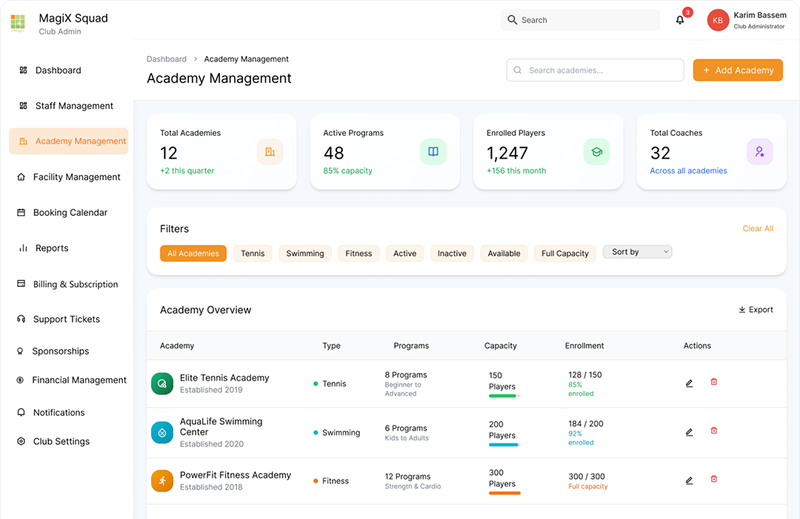Screen dimensions: 800x519
Task: Click the '128 / 150' enrollment value
Action: coord(585,375)
